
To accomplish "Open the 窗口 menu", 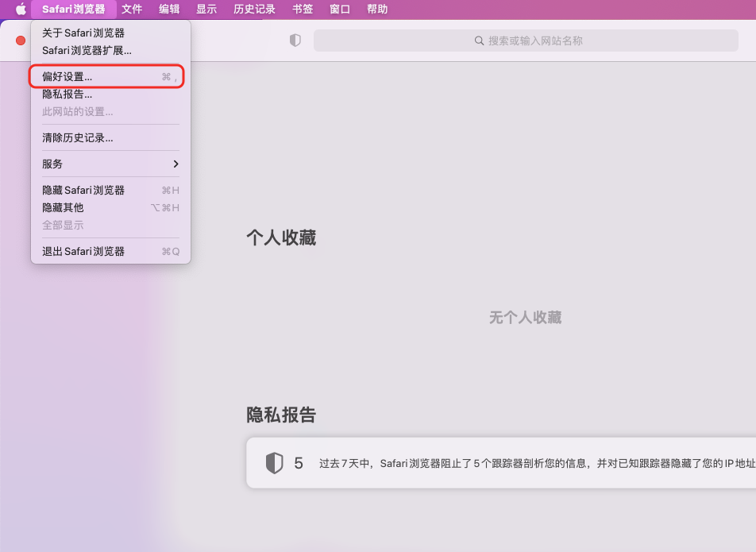I will (x=339, y=10).
